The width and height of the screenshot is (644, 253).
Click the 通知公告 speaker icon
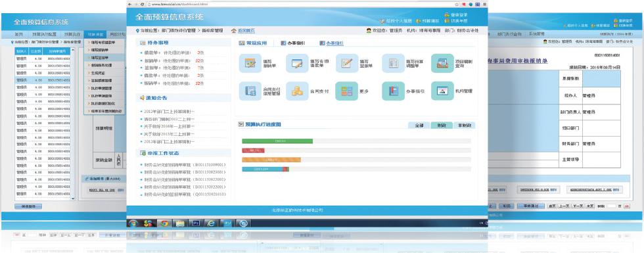click(143, 98)
